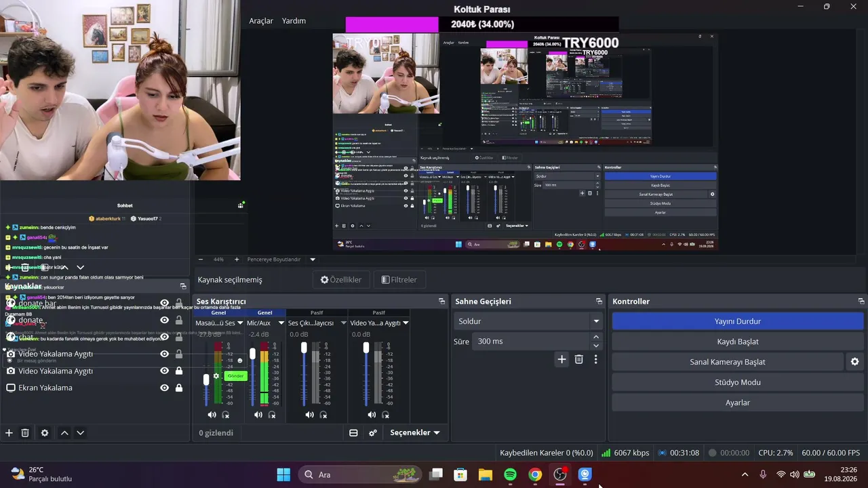Toggle the lock on donate bar source

(x=179, y=303)
